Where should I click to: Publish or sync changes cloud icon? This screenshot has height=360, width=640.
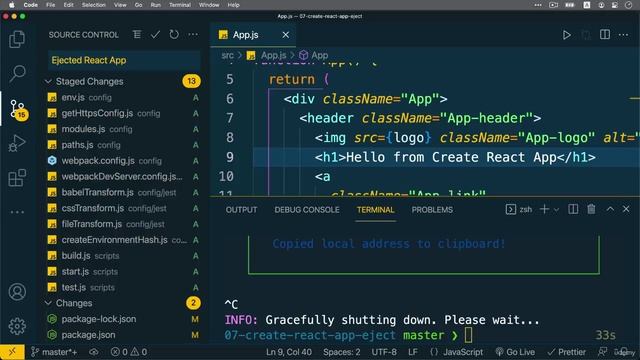[94, 352]
